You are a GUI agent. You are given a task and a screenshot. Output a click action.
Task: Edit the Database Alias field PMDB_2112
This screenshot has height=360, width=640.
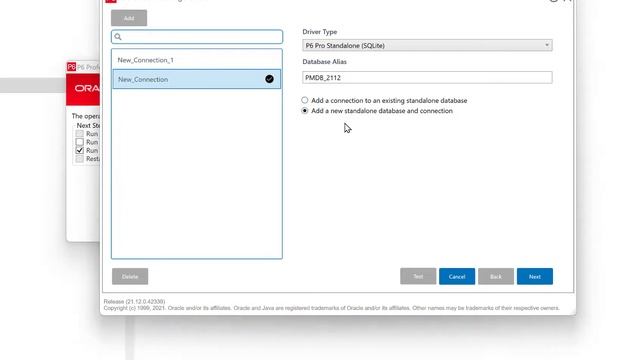pyautogui.click(x=427, y=78)
